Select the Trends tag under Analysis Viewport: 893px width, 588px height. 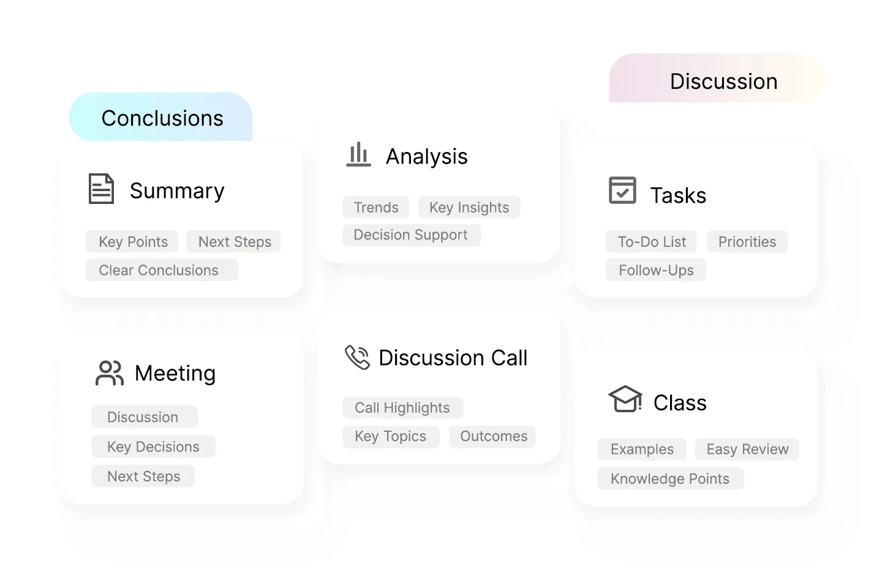tap(375, 208)
